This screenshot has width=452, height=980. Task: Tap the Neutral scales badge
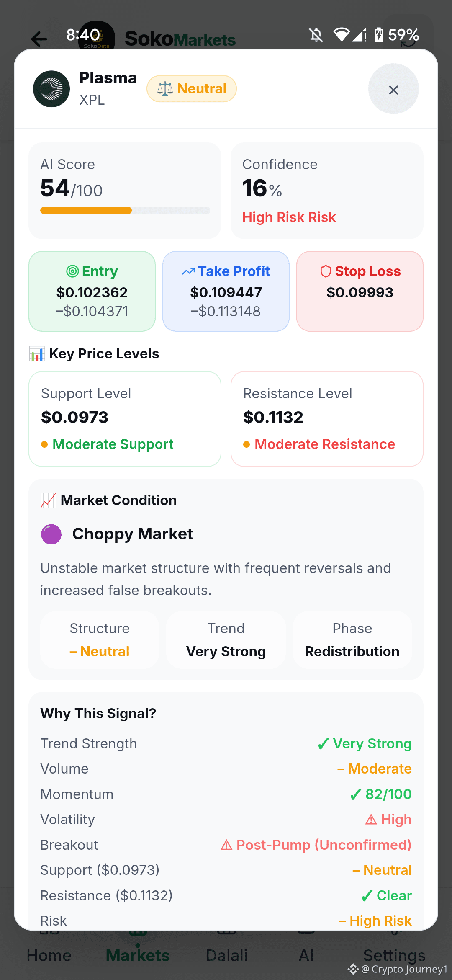click(192, 89)
